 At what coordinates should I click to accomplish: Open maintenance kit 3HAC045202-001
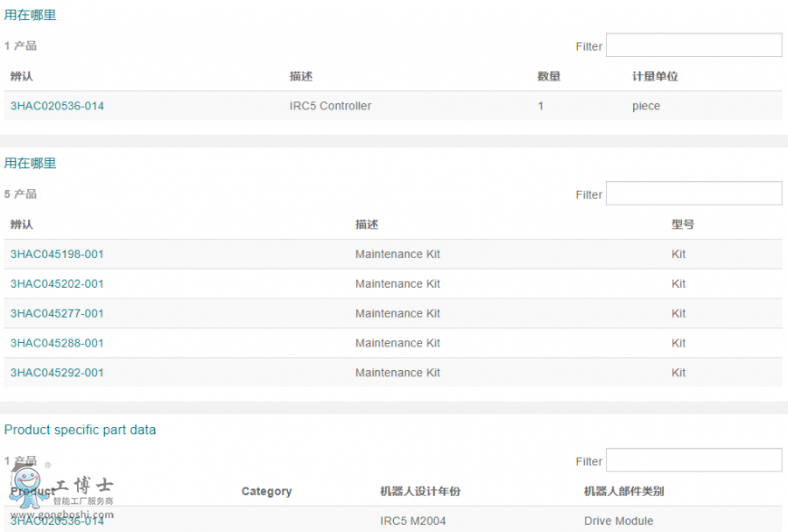point(57,283)
